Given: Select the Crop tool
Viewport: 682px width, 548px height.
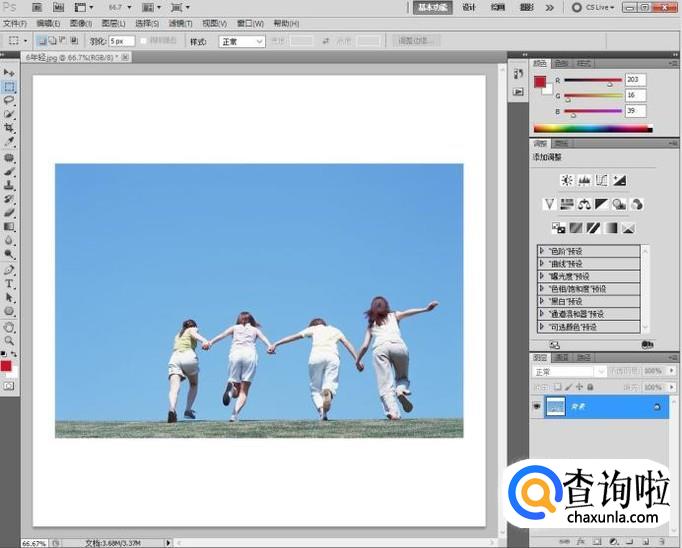Looking at the screenshot, I should [x=9, y=128].
